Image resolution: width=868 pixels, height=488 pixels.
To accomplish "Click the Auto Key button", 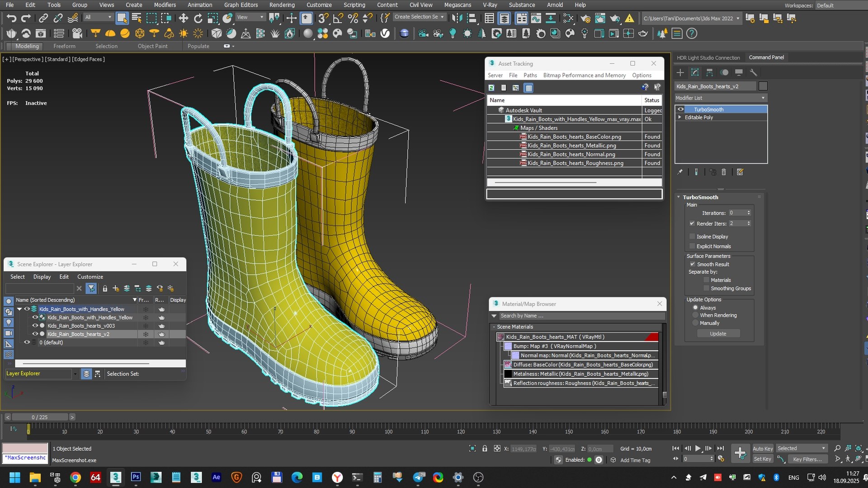I will pos(762,449).
